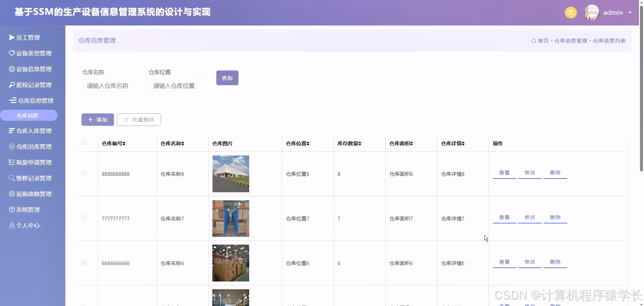
Task: Sort by 库存数量 column arrows
Action: click(360, 144)
